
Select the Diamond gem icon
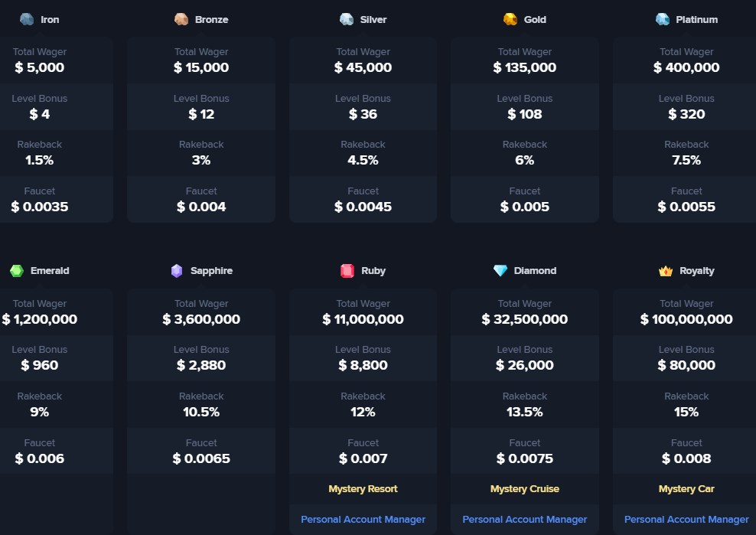tap(500, 271)
